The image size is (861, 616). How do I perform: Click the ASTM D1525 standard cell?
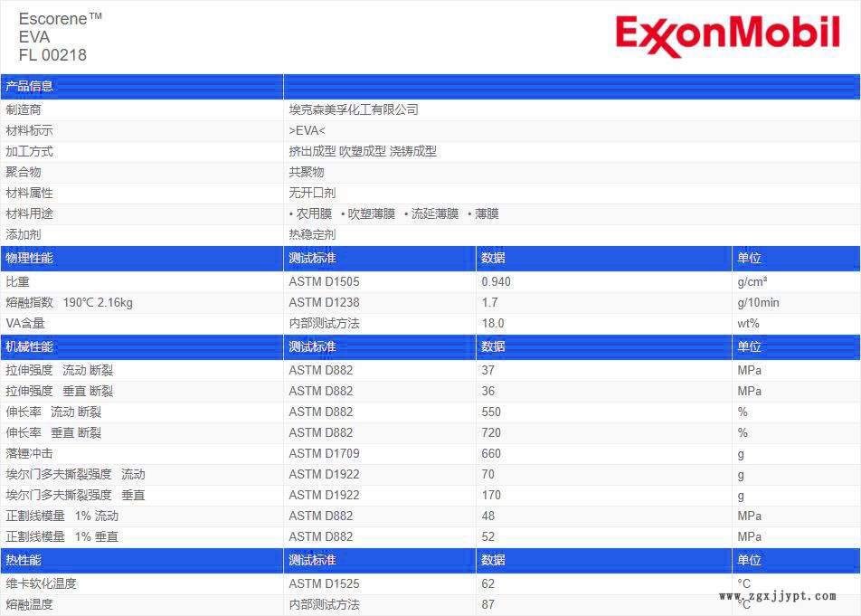click(x=324, y=583)
